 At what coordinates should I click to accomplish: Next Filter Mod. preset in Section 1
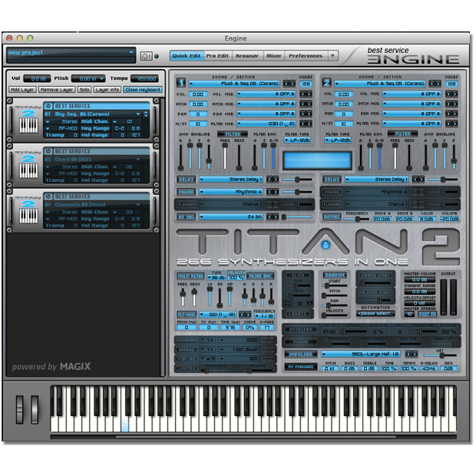pos(309,124)
